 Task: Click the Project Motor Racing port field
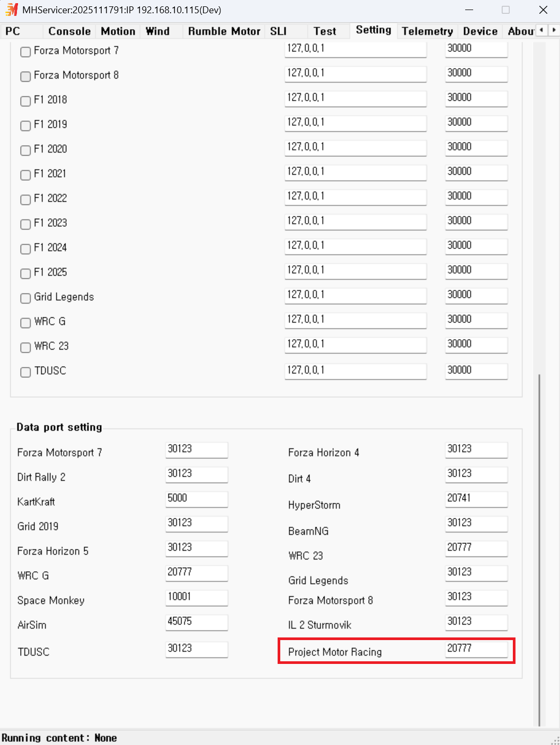point(476,649)
